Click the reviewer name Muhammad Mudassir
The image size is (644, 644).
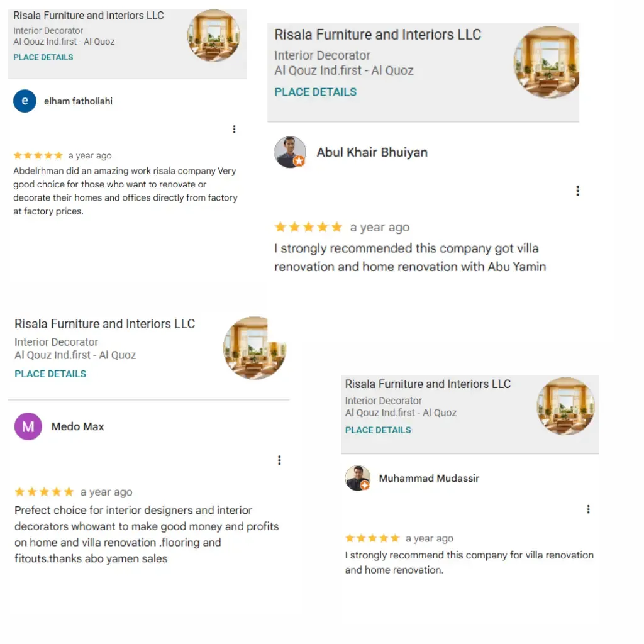coord(429,478)
